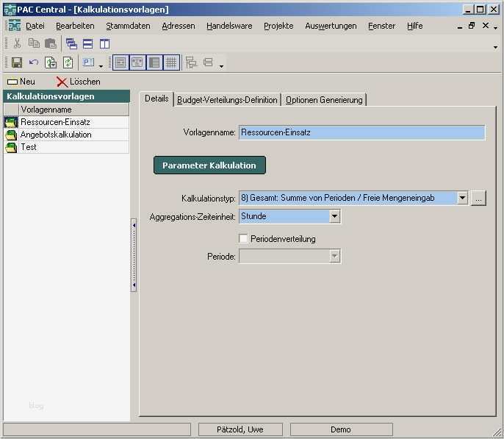Click the PAC Central title bar icon
Image resolution: width=504 pixels, height=439 pixels.
(10, 10)
